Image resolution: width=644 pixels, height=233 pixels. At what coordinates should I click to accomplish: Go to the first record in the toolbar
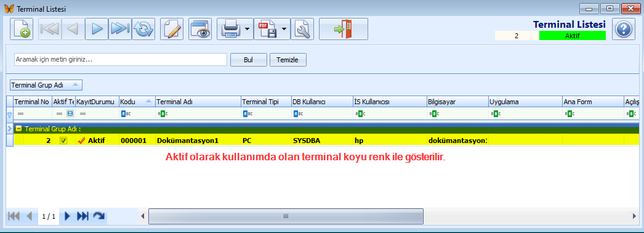tap(50, 29)
